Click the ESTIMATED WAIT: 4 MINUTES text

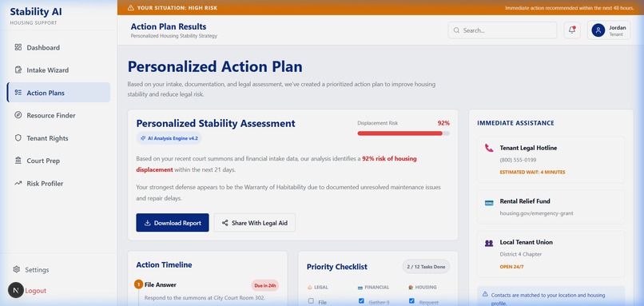pos(532,172)
